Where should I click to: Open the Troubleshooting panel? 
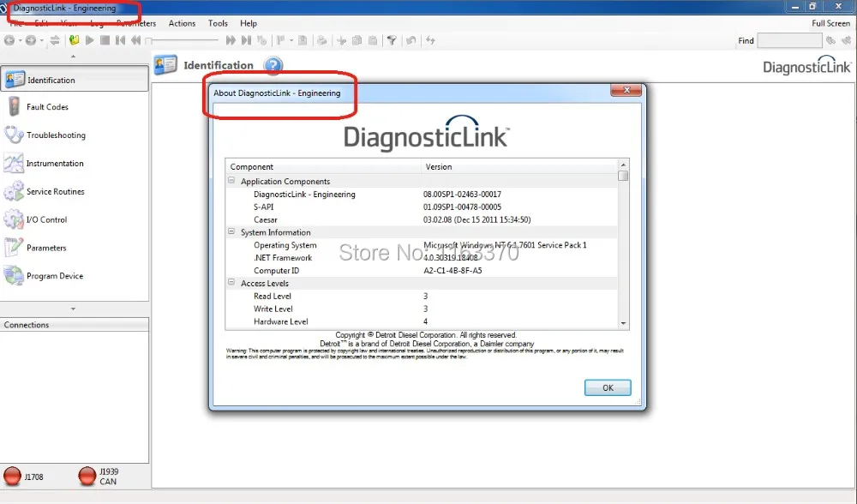point(75,135)
